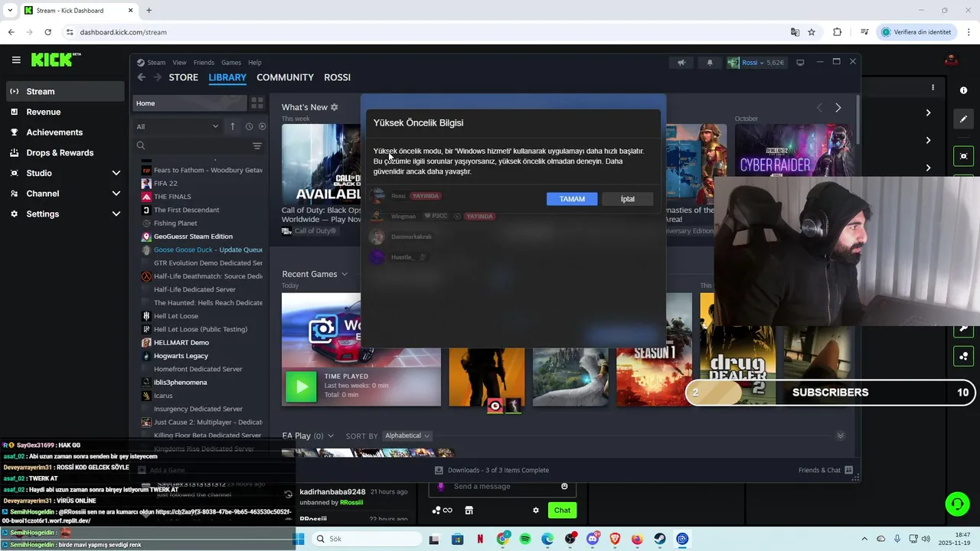
Task: Open the View menu in Steam
Action: coord(179,63)
